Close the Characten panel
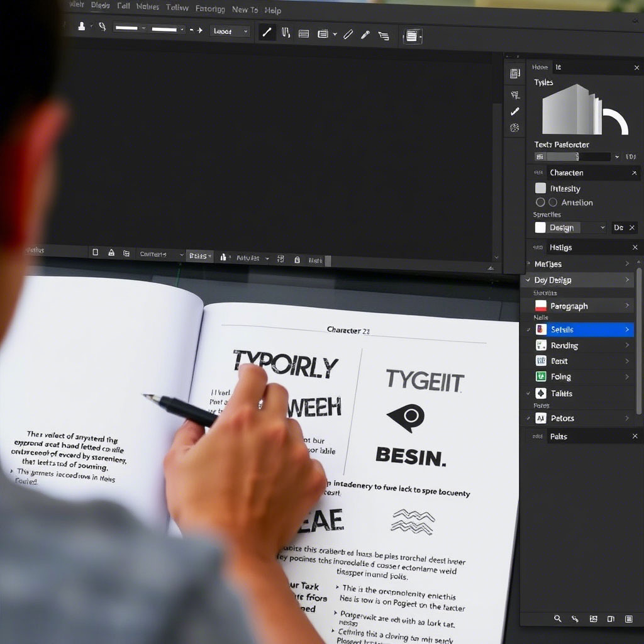The height and width of the screenshot is (644, 644). pos(634,173)
